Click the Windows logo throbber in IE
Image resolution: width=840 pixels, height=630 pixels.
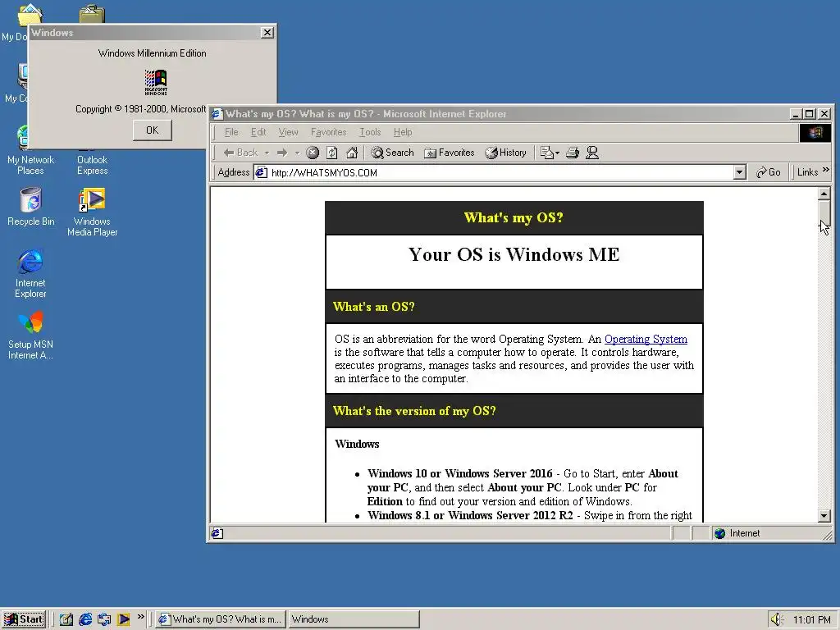point(815,132)
